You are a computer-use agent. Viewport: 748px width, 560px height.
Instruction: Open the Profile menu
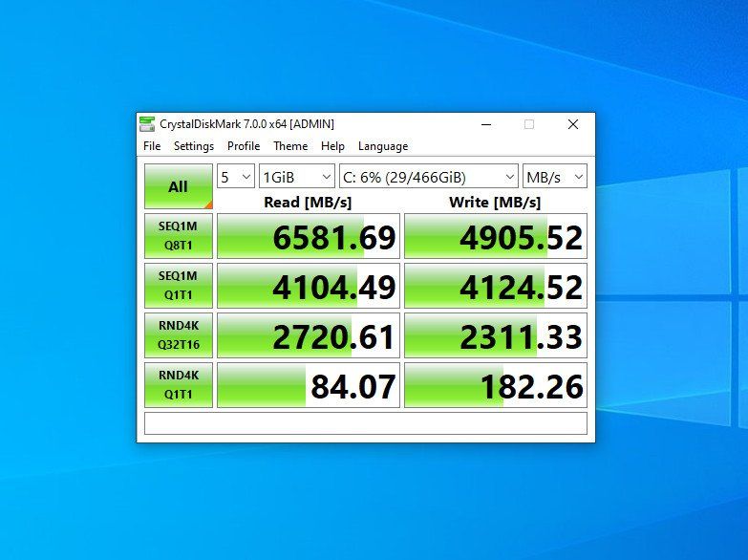pyautogui.click(x=244, y=146)
